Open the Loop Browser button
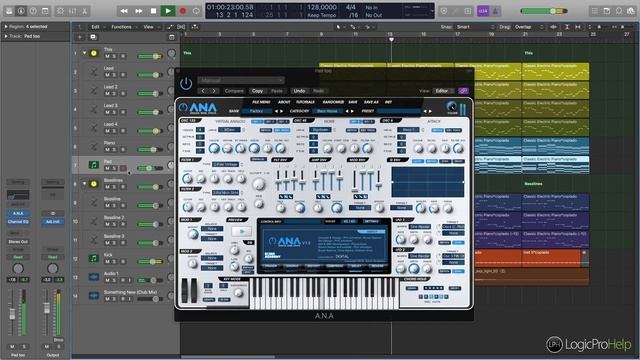Screen dimensions: 640x360 (619, 11)
